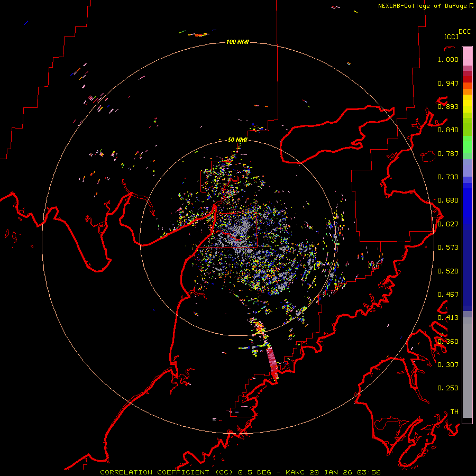This screenshot has height=476, width=476.
Task: Click the 50 NMI range ring label
Action: [237, 140]
